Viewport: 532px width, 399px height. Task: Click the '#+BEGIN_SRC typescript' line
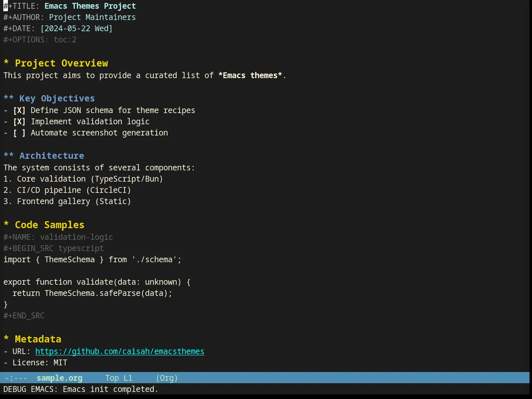click(x=54, y=249)
